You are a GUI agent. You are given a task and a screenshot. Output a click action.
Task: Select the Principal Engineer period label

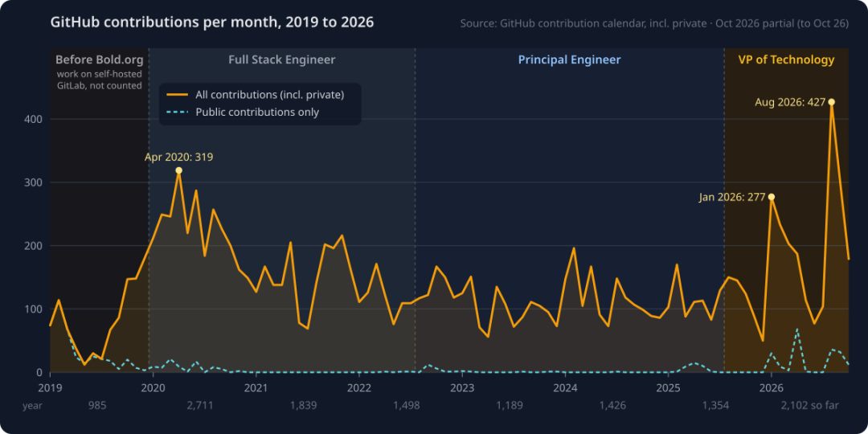[x=570, y=59]
